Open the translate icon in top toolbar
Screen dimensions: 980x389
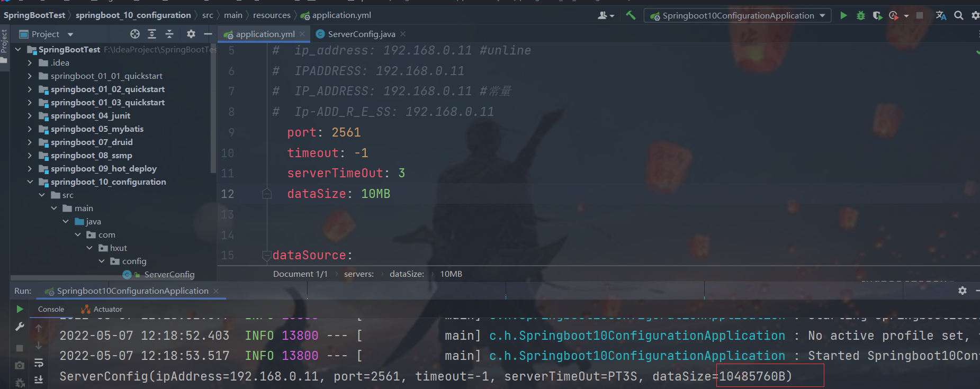click(x=941, y=15)
